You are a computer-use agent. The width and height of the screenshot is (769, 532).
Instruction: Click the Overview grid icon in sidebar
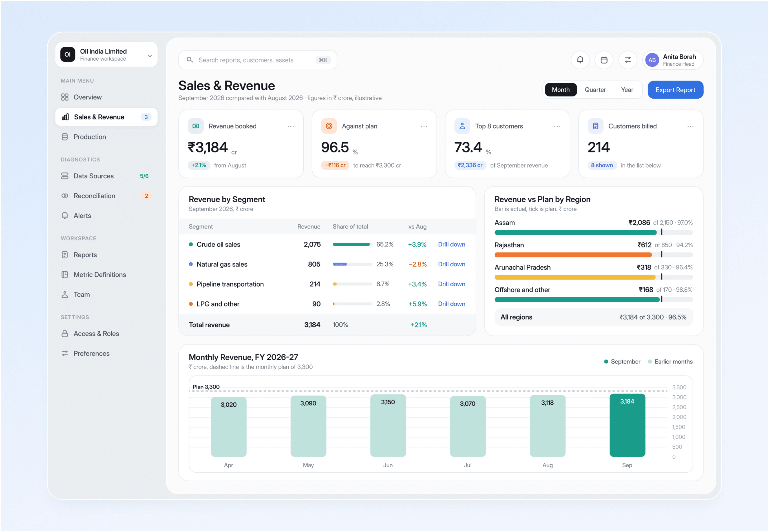click(65, 97)
